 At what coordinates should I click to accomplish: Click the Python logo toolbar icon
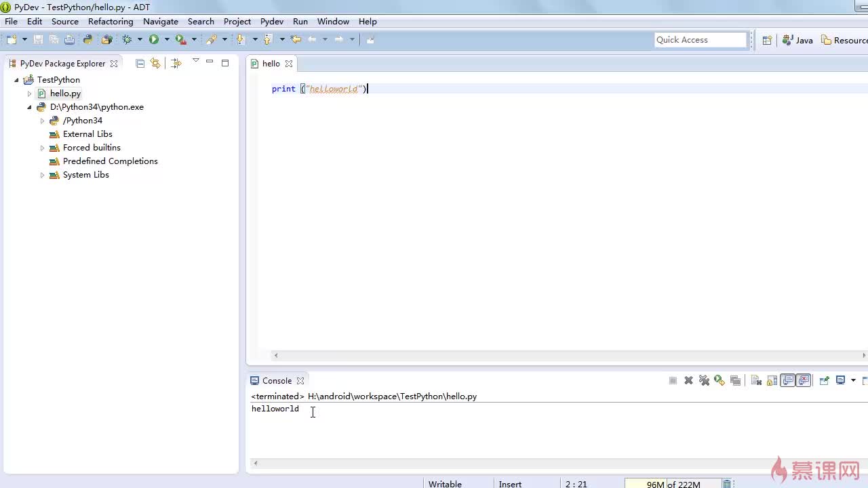87,39
